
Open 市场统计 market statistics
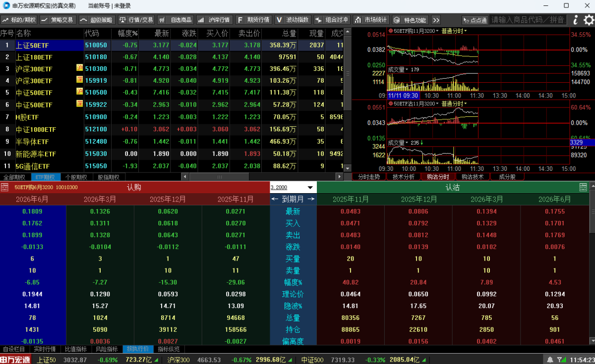click(371, 20)
